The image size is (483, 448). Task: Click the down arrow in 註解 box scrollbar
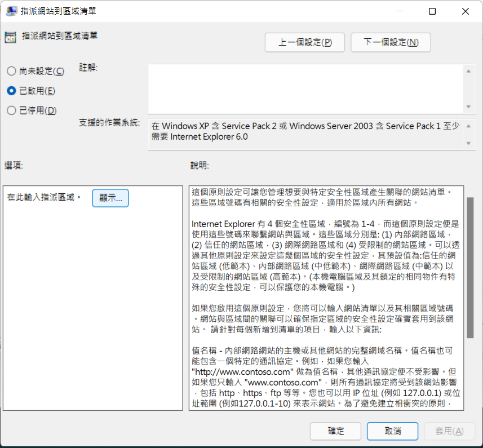click(x=468, y=107)
